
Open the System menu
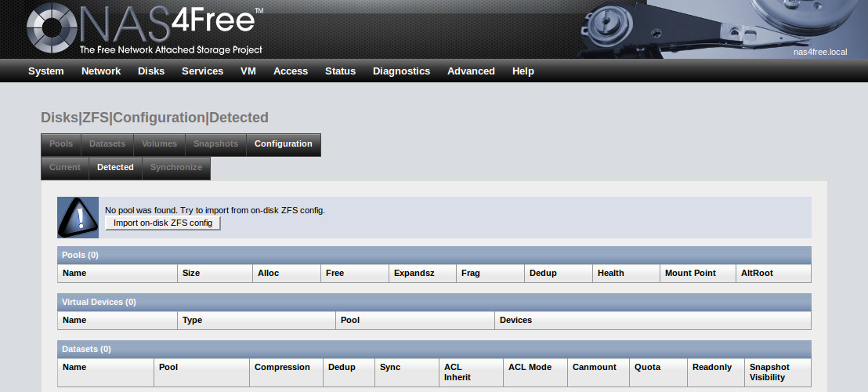click(x=46, y=71)
